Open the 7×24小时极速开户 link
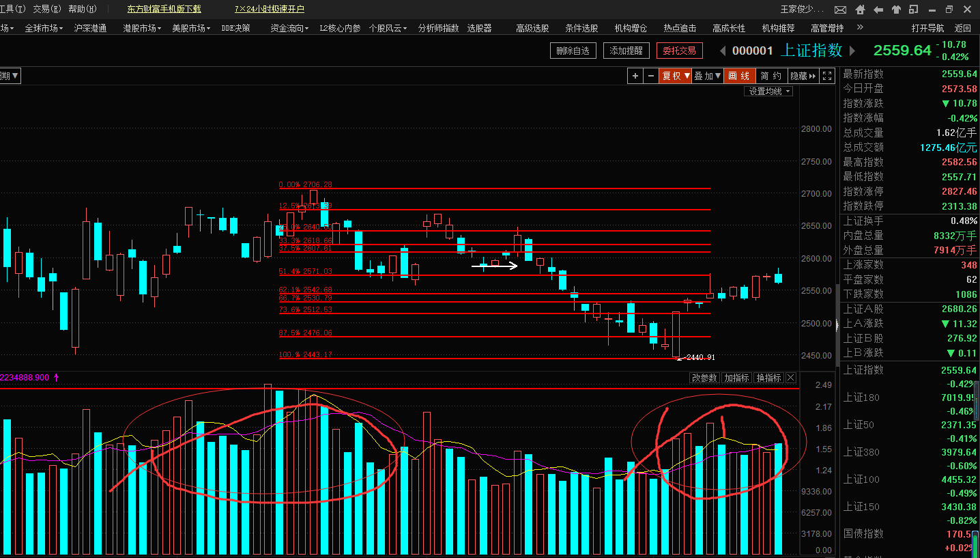The image size is (980, 558). pos(270,10)
